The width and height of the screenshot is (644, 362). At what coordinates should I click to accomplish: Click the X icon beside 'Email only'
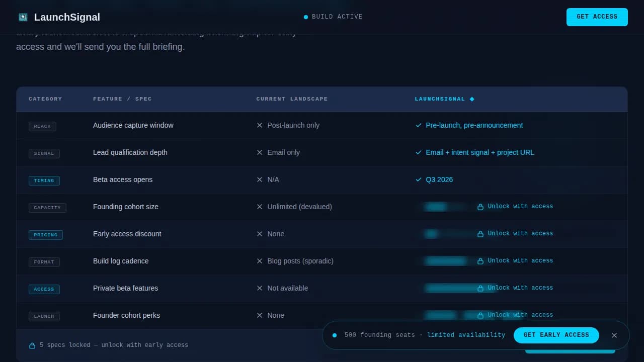(x=260, y=152)
